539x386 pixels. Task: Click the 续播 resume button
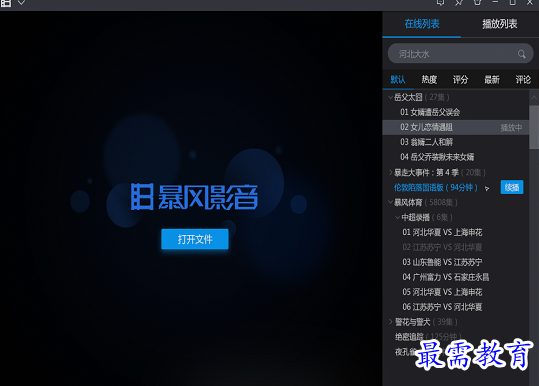point(512,187)
